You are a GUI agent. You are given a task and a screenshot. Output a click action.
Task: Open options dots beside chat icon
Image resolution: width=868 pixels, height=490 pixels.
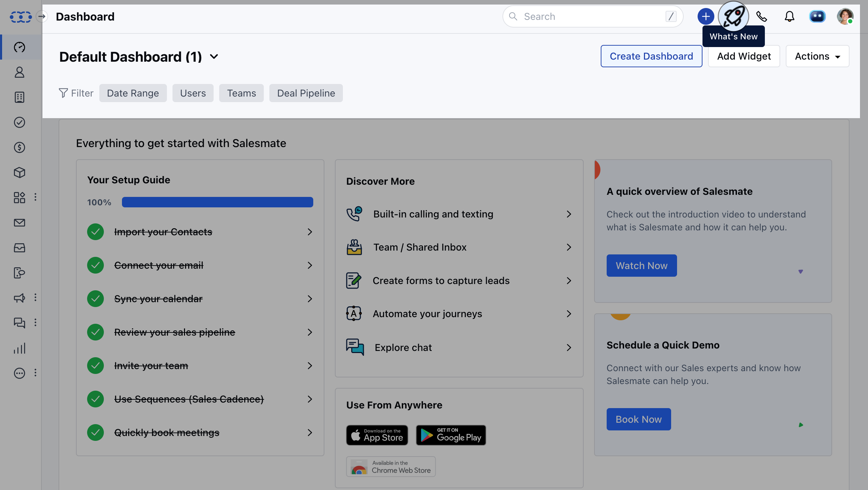click(x=36, y=323)
